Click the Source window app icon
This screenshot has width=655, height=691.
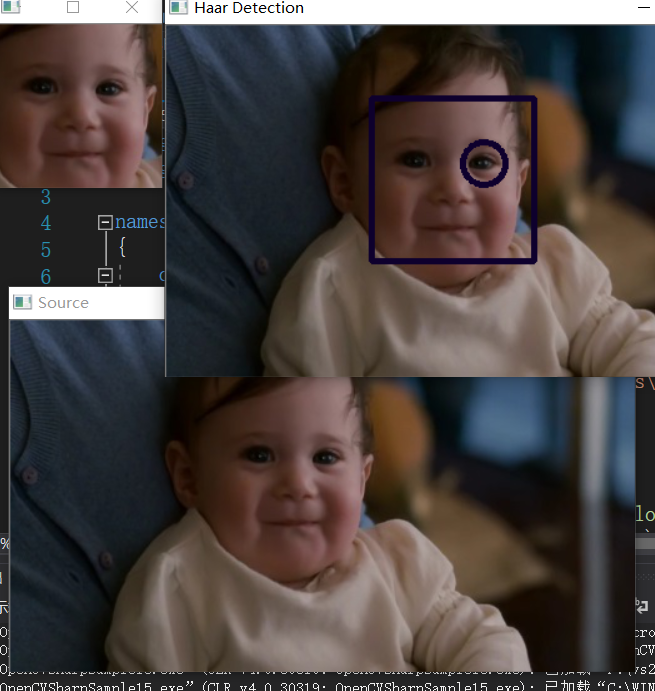[x=22, y=302]
